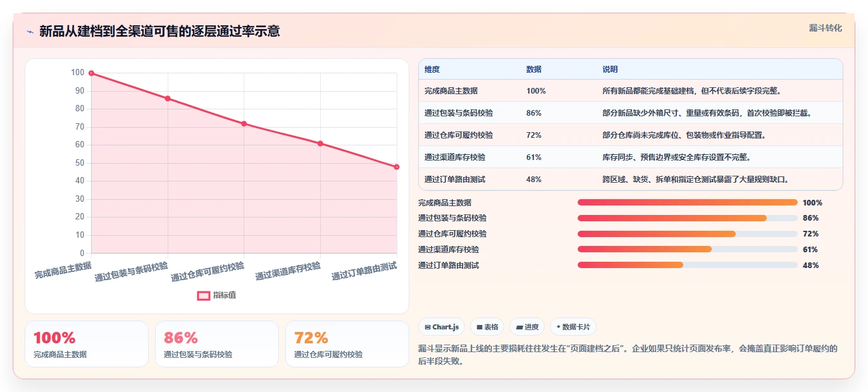The width and height of the screenshot is (868, 392).
Task: Click the chart data point at value 72
Action: click(244, 124)
